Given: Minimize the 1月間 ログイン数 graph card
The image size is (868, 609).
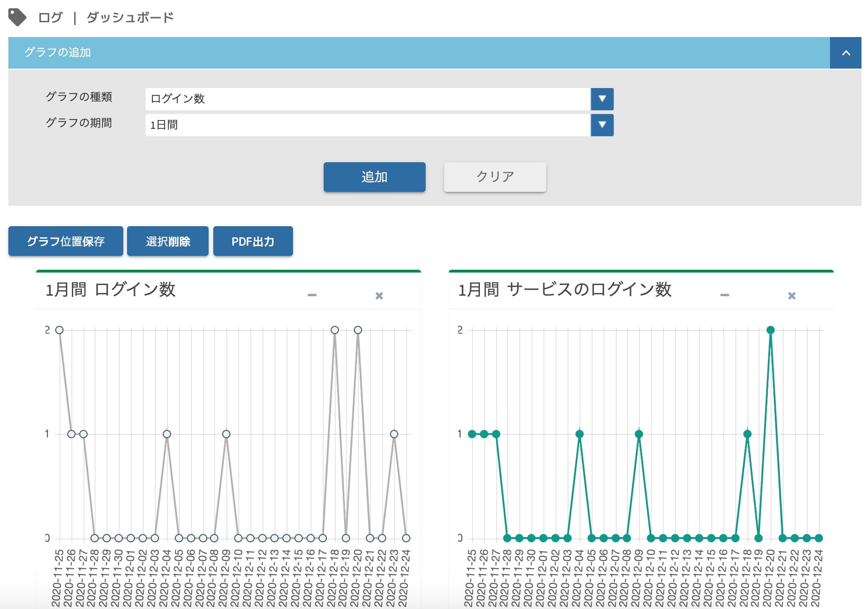Looking at the screenshot, I should [x=312, y=295].
